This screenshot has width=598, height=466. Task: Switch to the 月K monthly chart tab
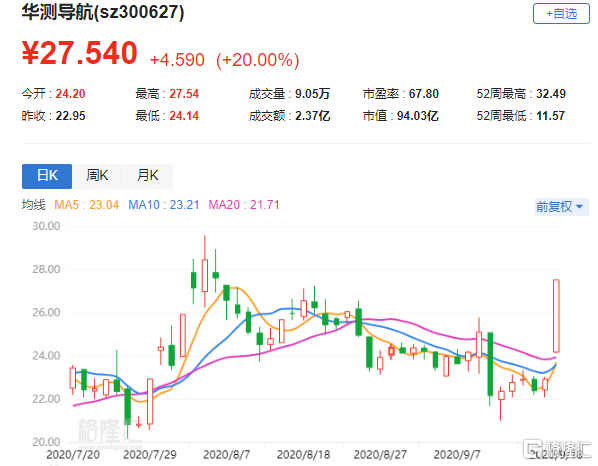coord(148,176)
